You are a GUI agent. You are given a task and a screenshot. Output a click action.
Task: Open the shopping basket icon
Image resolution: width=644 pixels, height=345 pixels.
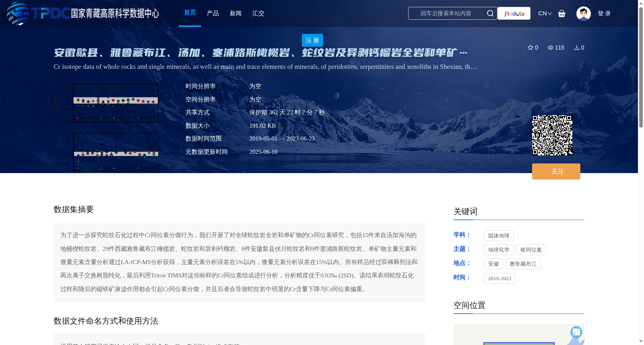[x=562, y=13]
